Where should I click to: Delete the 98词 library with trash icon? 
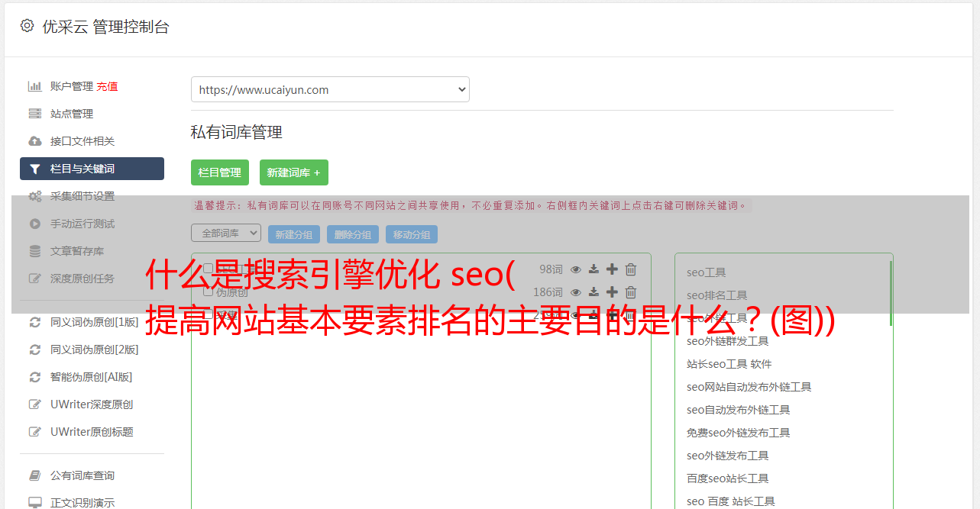coord(631,269)
